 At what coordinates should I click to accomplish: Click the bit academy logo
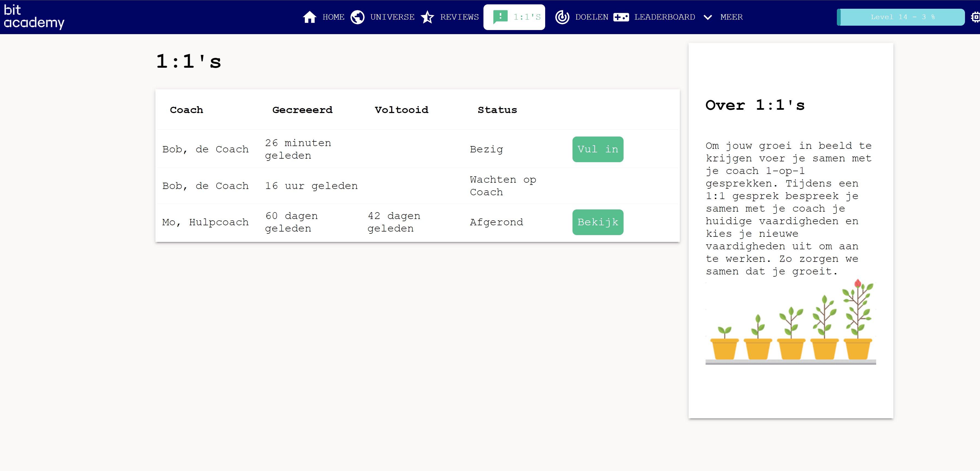point(34,17)
